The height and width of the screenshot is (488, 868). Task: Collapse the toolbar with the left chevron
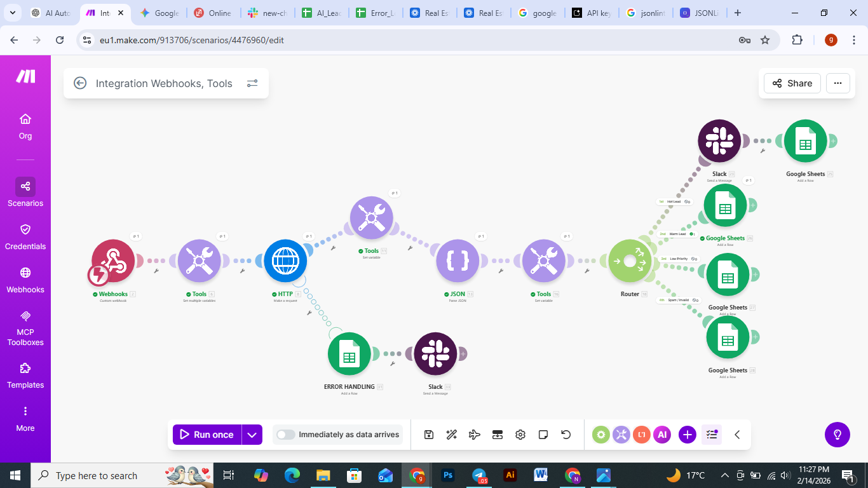click(x=737, y=435)
